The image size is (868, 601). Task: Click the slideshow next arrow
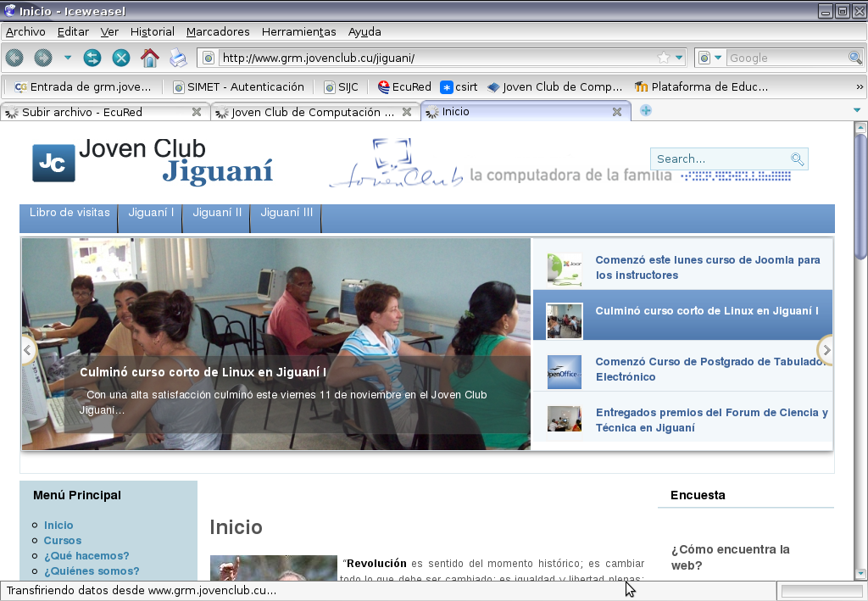(x=826, y=350)
